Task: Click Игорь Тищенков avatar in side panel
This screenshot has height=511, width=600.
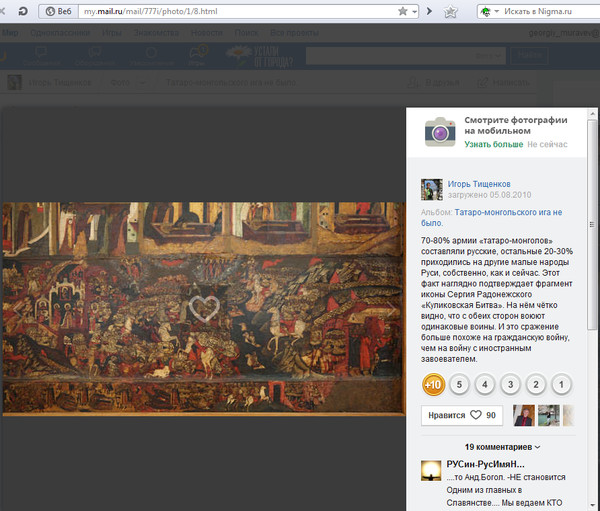Action: pos(432,189)
